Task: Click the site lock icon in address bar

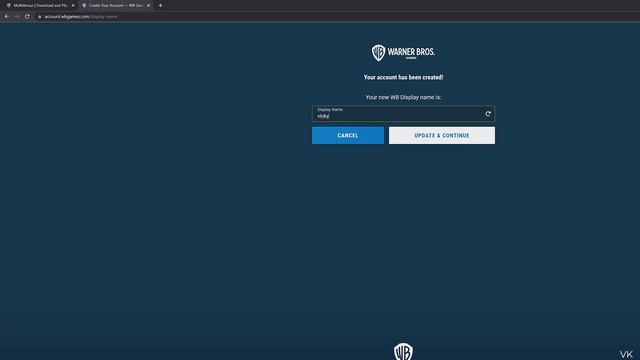Action: (40, 17)
